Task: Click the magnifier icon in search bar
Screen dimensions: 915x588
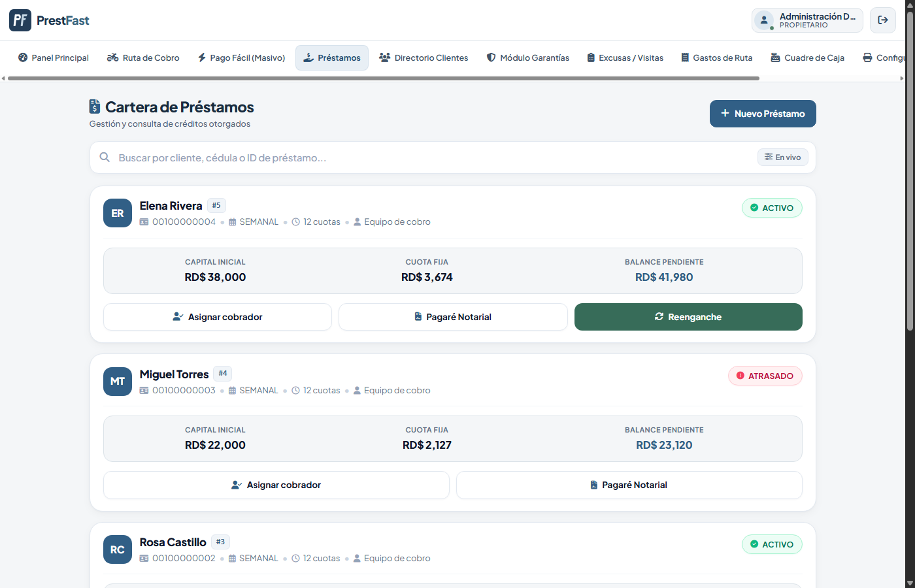Action: [105, 157]
